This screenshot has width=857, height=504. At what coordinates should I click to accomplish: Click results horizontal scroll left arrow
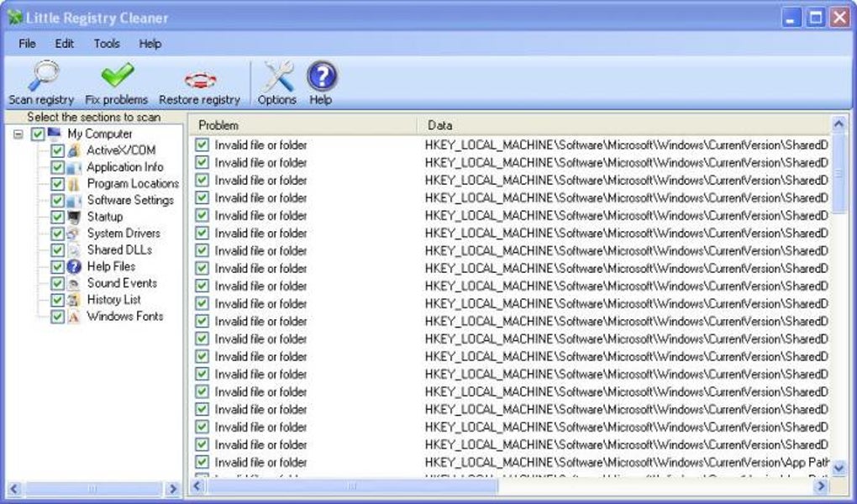(x=197, y=486)
